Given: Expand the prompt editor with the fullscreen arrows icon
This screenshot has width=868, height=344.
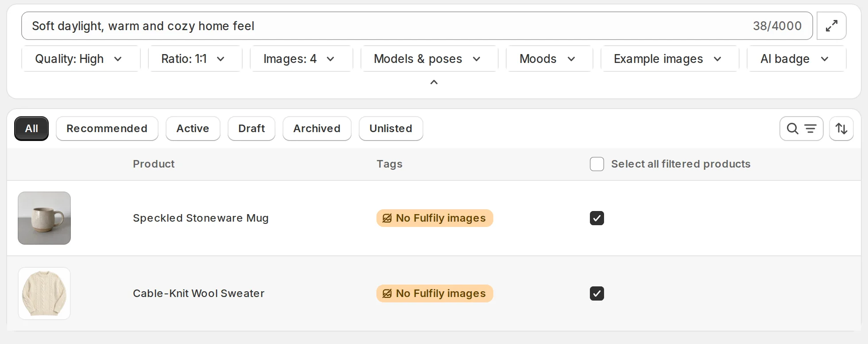Looking at the screenshot, I should tap(831, 26).
